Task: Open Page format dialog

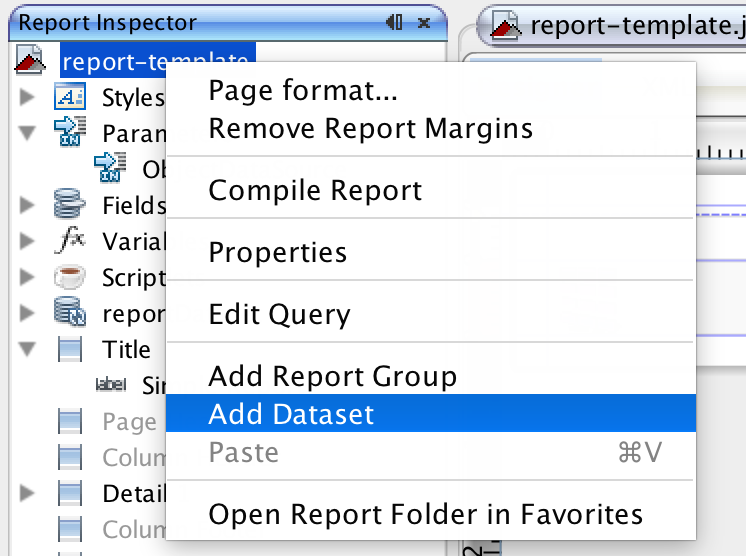Action: pos(303,92)
